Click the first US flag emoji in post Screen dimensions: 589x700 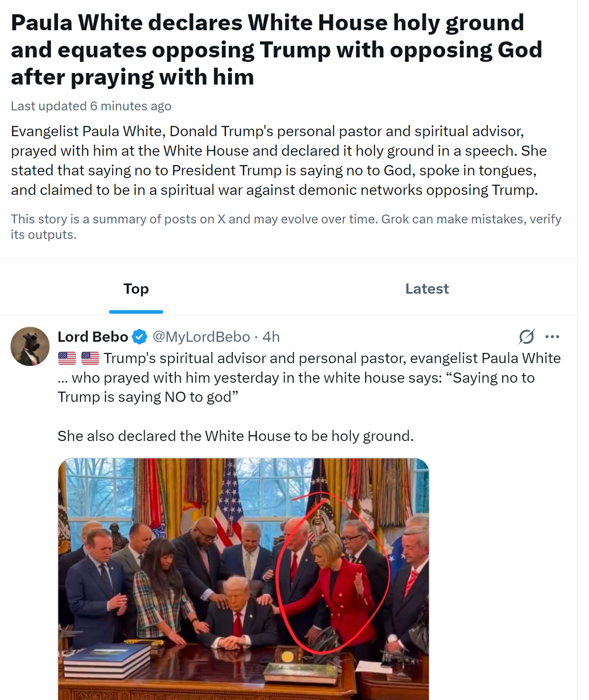(x=67, y=358)
